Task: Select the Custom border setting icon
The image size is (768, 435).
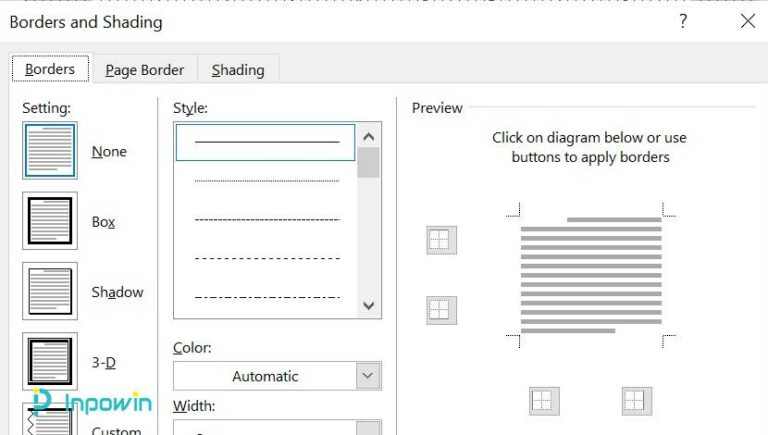Action: (49, 420)
